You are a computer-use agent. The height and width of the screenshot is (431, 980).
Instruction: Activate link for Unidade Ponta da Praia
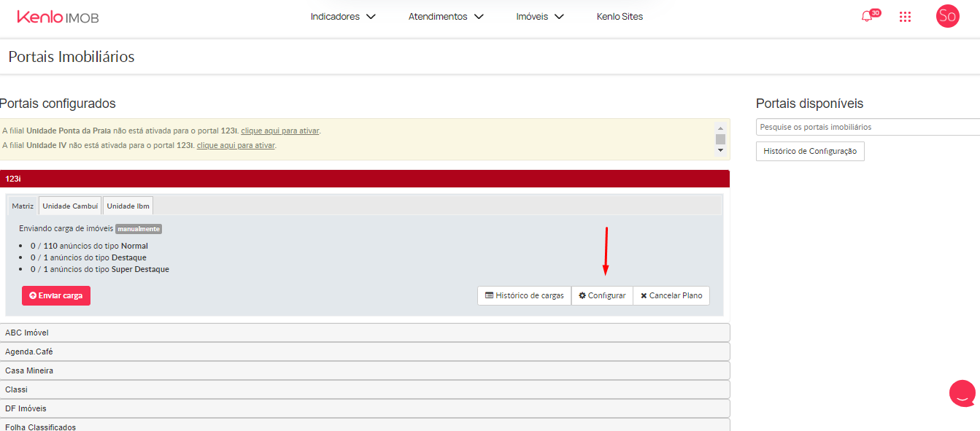coord(280,131)
